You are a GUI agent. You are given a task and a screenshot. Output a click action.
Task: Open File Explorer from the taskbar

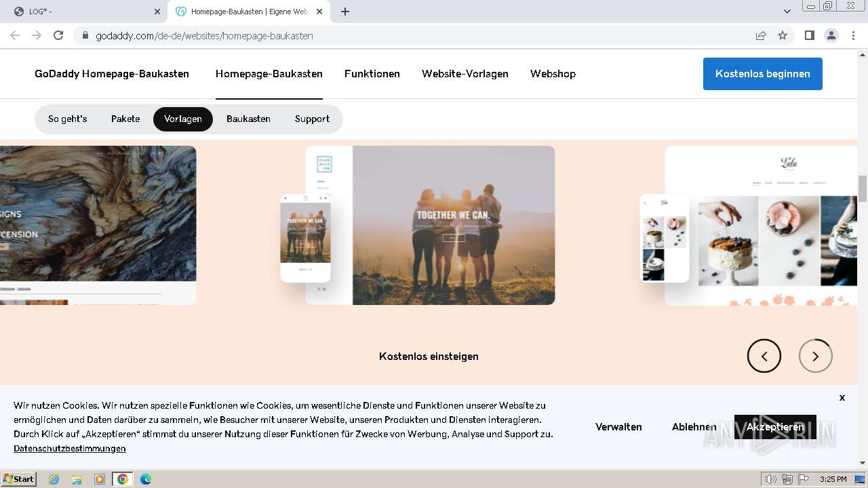(77, 479)
